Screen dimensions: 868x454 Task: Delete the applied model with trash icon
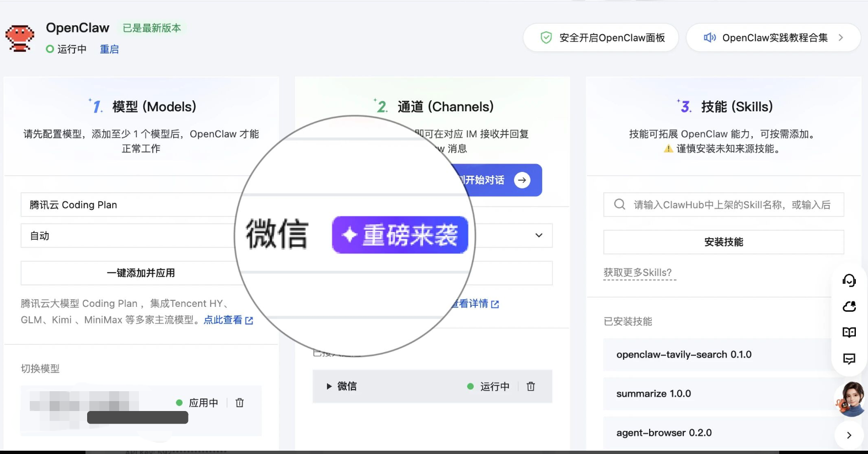pyautogui.click(x=239, y=403)
